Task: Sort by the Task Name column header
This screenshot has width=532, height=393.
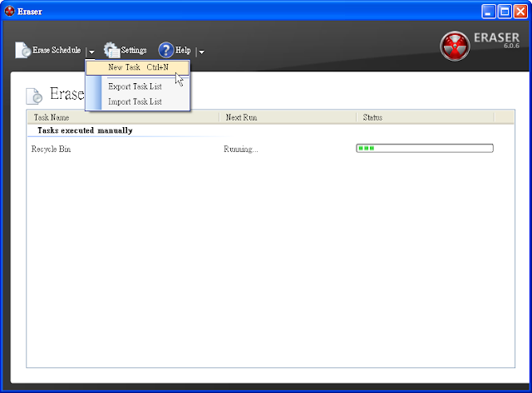Action: point(123,117)
